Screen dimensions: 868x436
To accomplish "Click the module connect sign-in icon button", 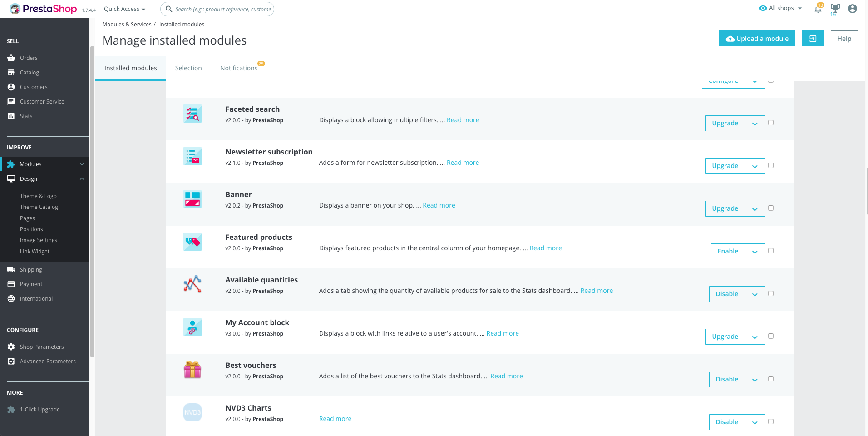I will [x=813, y=39].
